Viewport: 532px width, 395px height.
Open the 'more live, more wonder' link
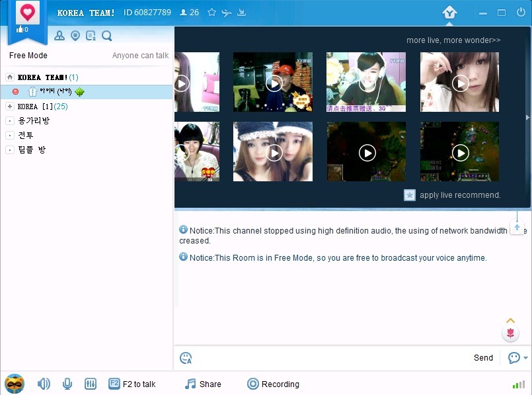pos(453,40)
